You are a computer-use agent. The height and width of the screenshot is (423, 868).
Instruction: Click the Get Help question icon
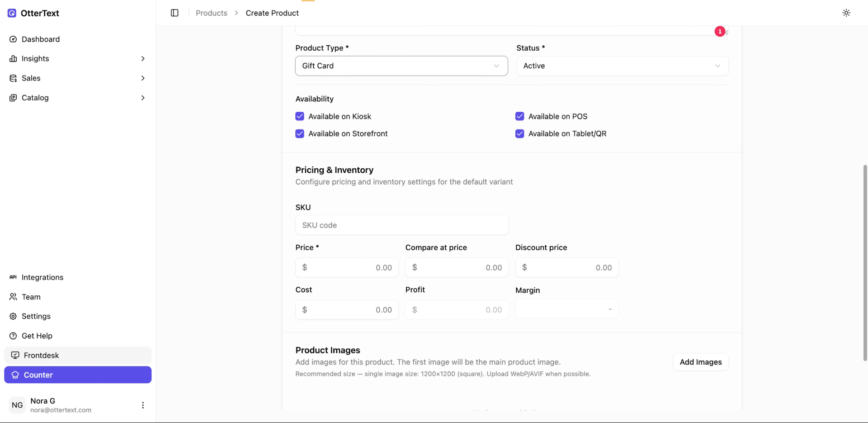tap(13, 336)
